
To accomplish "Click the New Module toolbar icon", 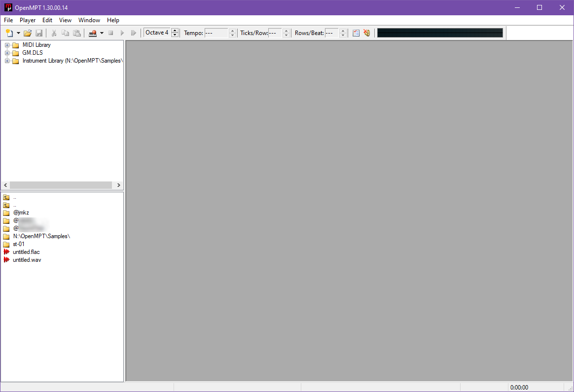I will click(x=9, y=33).
